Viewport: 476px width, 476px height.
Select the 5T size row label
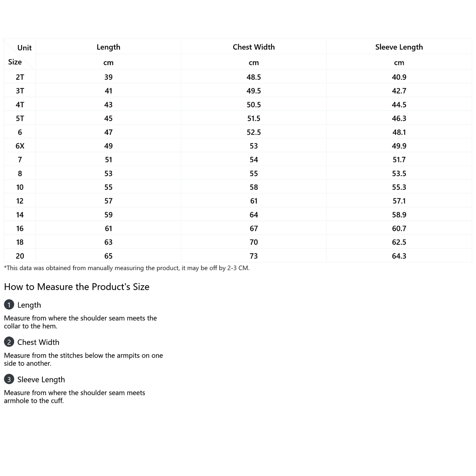click(20, 118)
